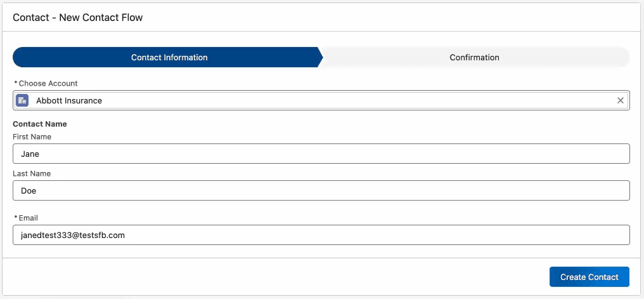644x299 pixels.
Task: Click the word Jane in First Name
Action: pyautogui.click(x=30, y=154)
